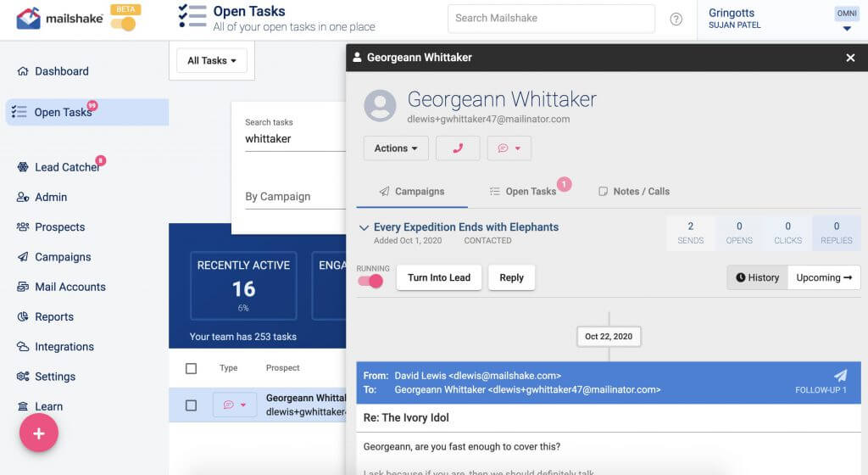Open Every Expedition Ends with Elephants campaign

(x=466, y=227)
